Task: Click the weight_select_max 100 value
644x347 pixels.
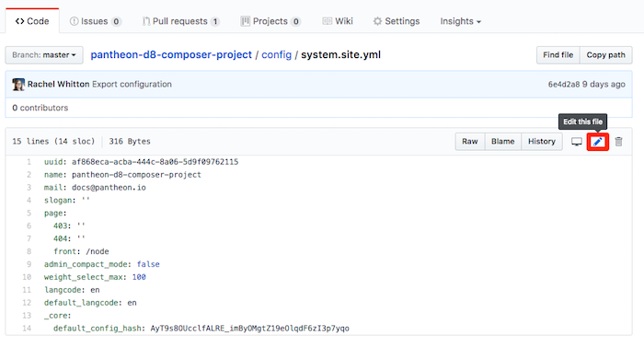Action: tap(139, 277)
